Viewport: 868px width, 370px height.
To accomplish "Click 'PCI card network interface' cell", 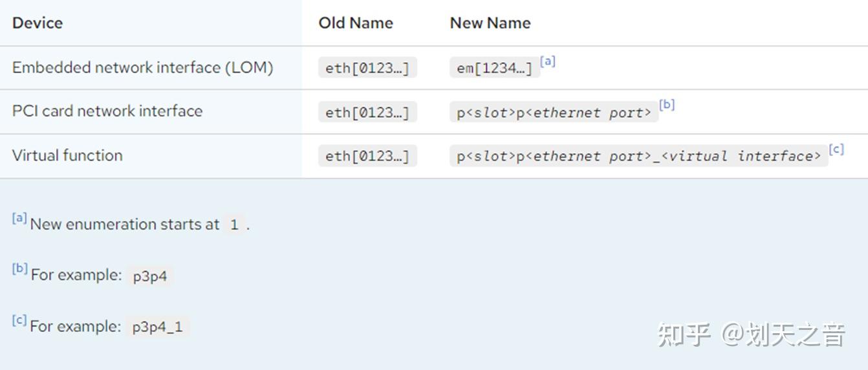I will [107, 111].
